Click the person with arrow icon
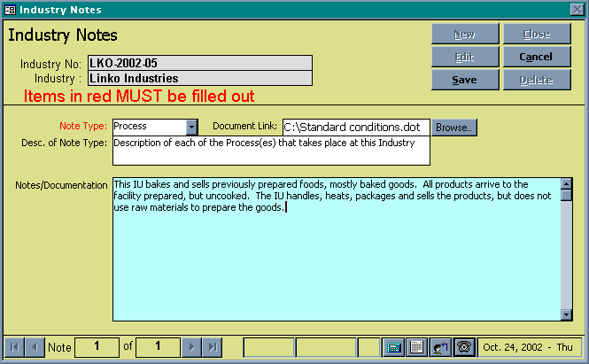The width and height of the screenshot is (589, 364). [440, 347]
